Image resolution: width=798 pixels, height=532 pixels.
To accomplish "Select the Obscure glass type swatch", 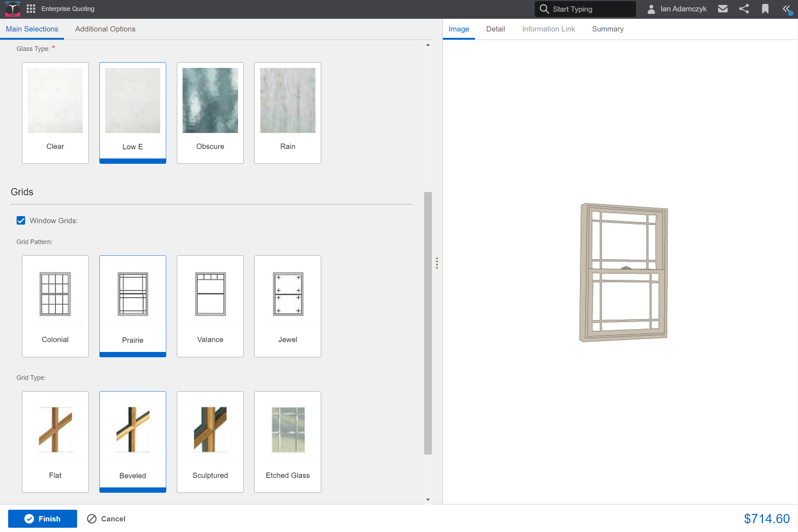I will tap(210, 113).
